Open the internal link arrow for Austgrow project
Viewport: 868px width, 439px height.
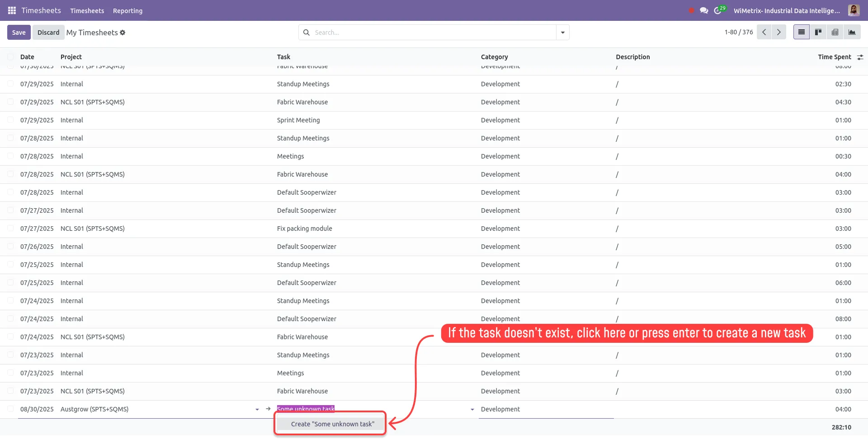pos(268,409)
